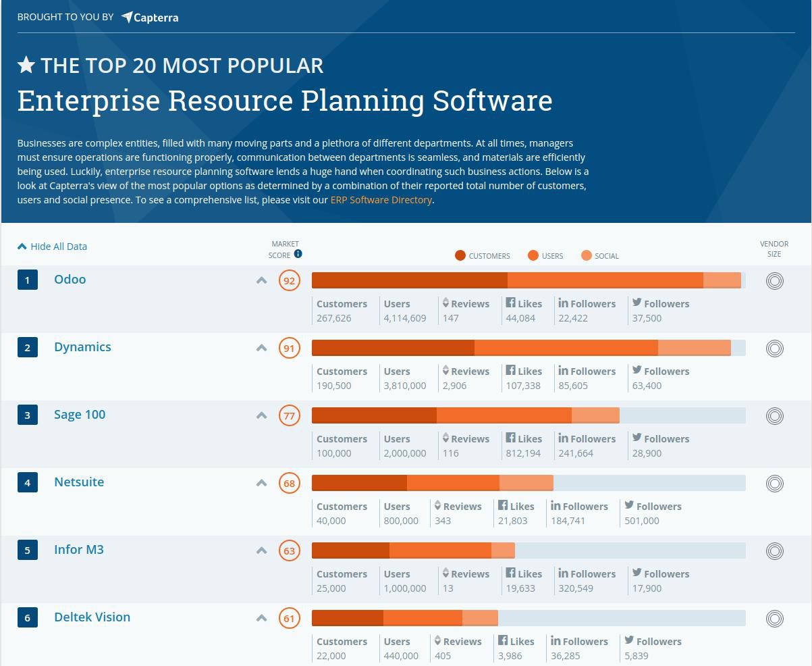Screen dimensions: 812x666
Task: Click the Twitter icon in Netsuite row
Action: click(x=628, y=505)
